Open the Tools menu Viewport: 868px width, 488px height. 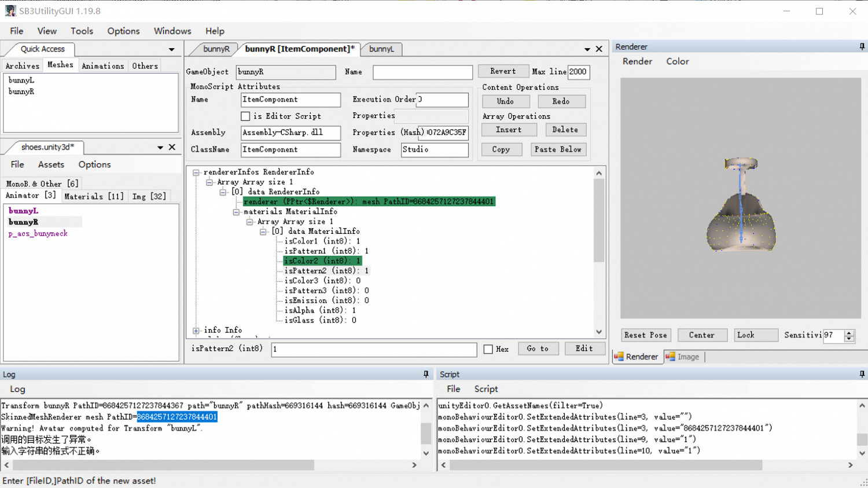point(82,31)
